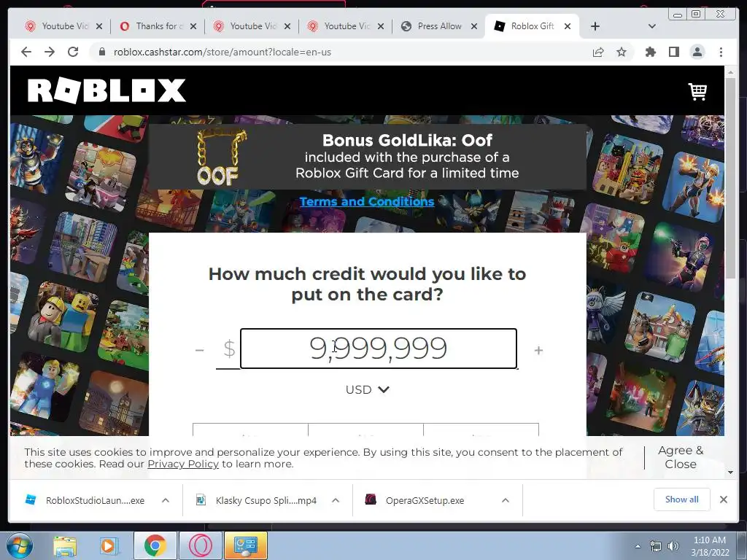
Task: Open the Chrome extensions puzzle icon
Action: point(650,52)
